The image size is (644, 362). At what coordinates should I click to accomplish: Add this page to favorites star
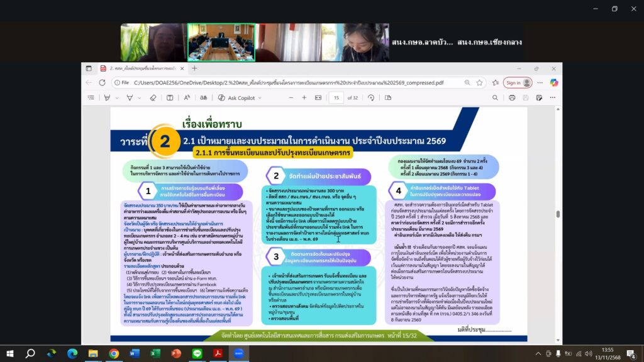click(480, 82)
